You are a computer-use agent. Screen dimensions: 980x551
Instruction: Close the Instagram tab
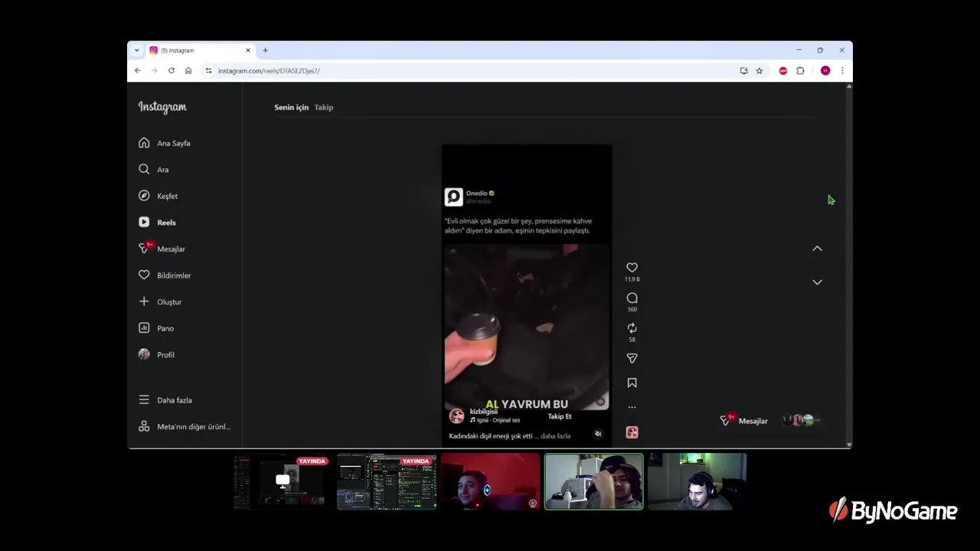(248, 51)
